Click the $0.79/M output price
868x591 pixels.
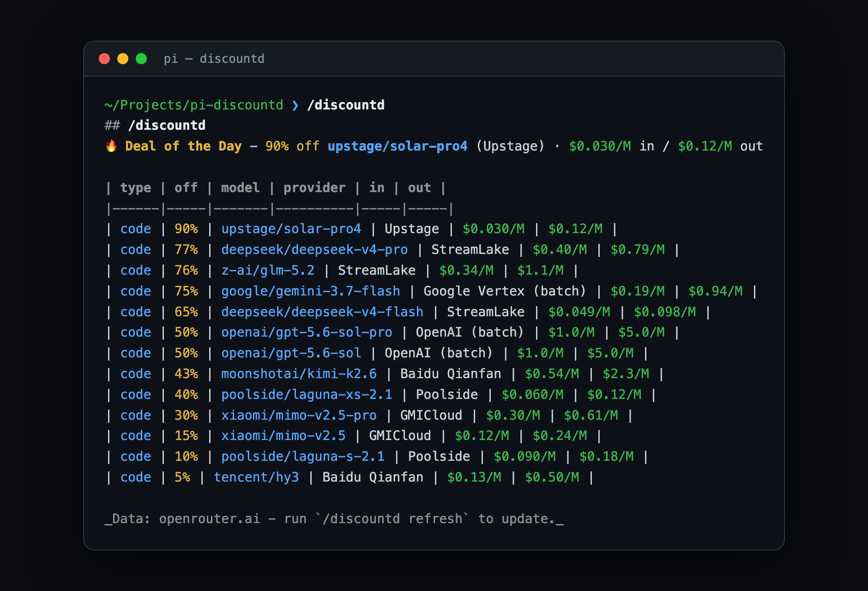click(x=638, y=250)
